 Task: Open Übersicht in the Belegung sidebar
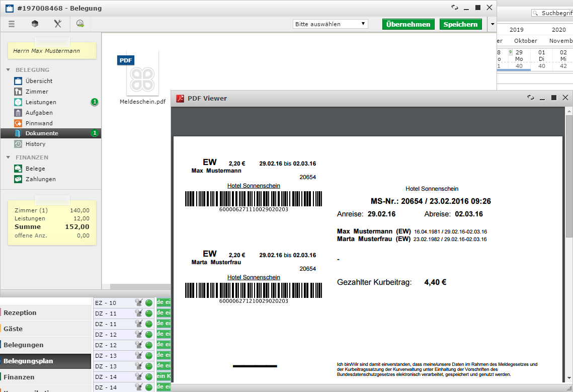point(51,81)
